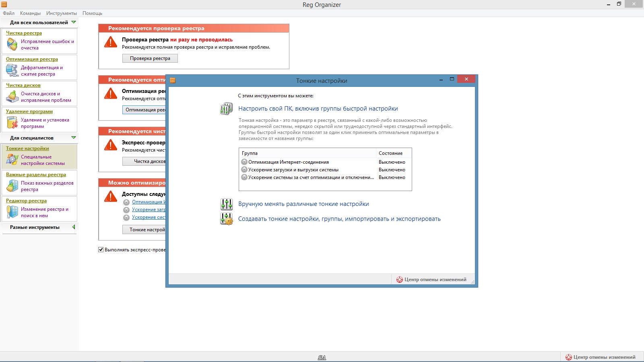Click the Важные разделы реестра icon

pos(12,186)
